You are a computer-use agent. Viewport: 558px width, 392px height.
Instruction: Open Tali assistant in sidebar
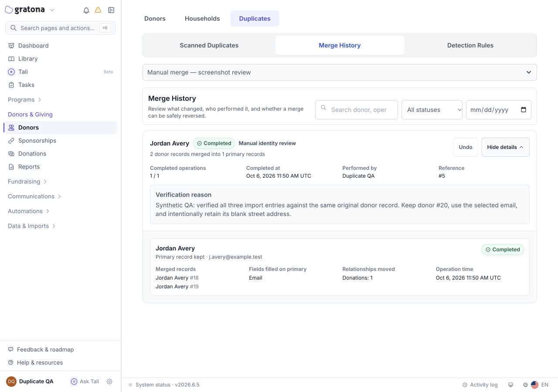61,72
